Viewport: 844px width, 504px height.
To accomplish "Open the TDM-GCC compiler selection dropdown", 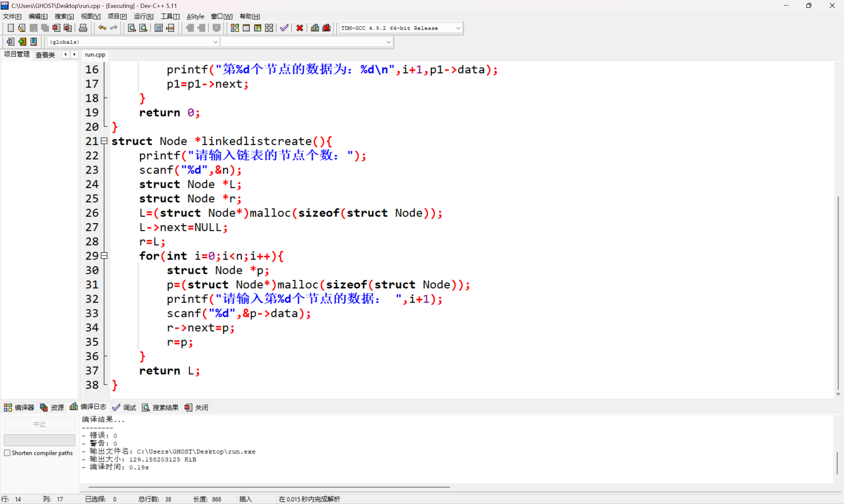I will coord(458,28).
